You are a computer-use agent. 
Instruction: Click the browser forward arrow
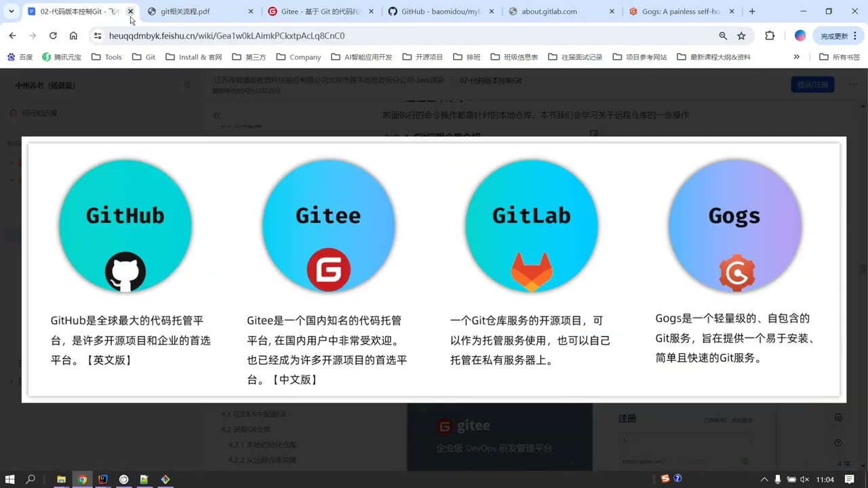point(33,36)
